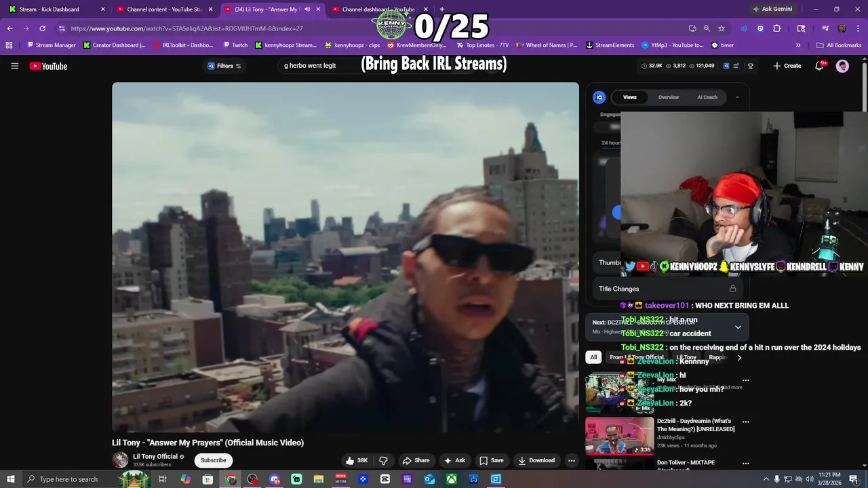Viewport: 868px width, 488px height.
Task: Click the Create button
Action: point(787,66)
